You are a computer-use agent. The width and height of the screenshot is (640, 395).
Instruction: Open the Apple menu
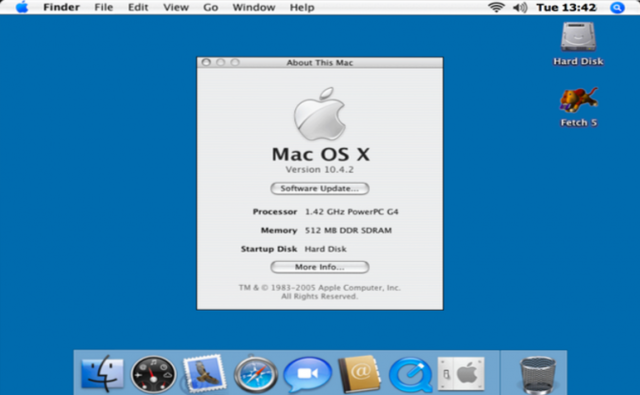(22, 7)
